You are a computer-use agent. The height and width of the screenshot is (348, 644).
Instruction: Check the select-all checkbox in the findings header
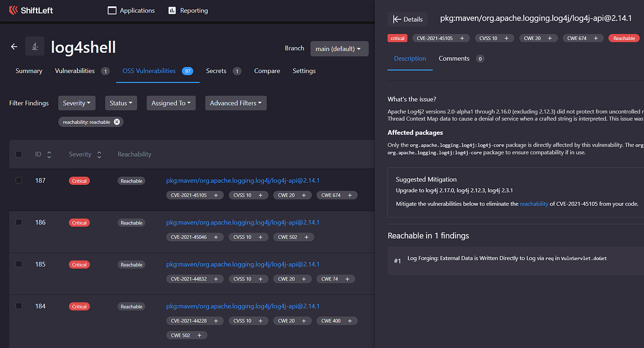[x=19, y=154]
